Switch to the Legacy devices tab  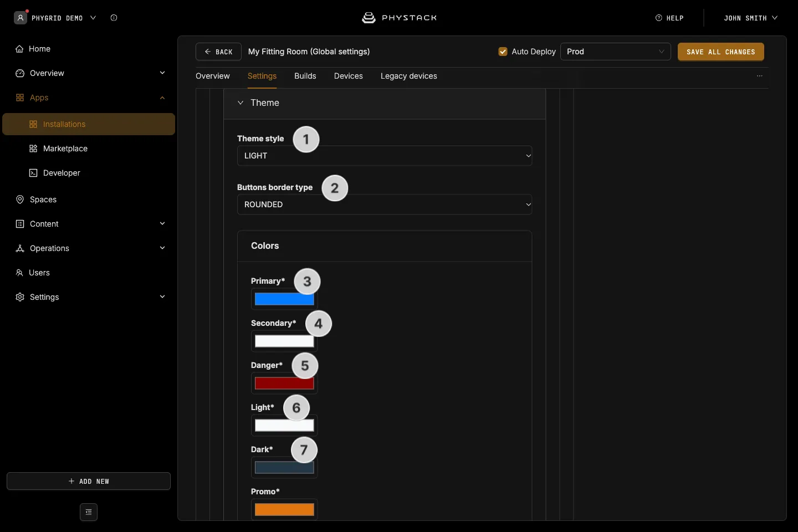tap(409, 76)
